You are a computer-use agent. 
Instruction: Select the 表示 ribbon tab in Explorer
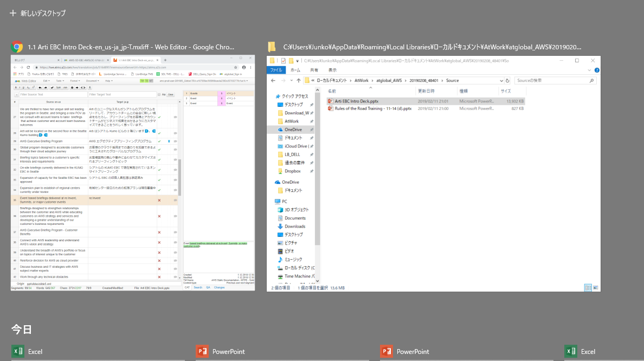click(x=332, y=70)
